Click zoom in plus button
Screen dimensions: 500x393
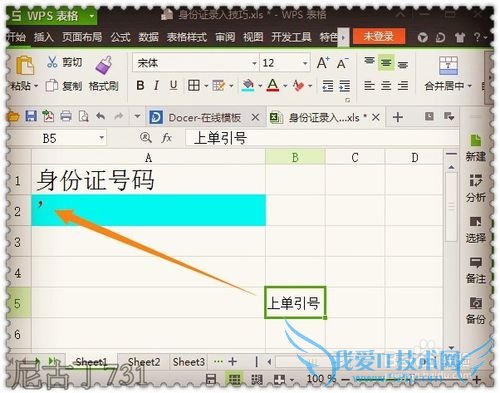(x=477, y=379)
